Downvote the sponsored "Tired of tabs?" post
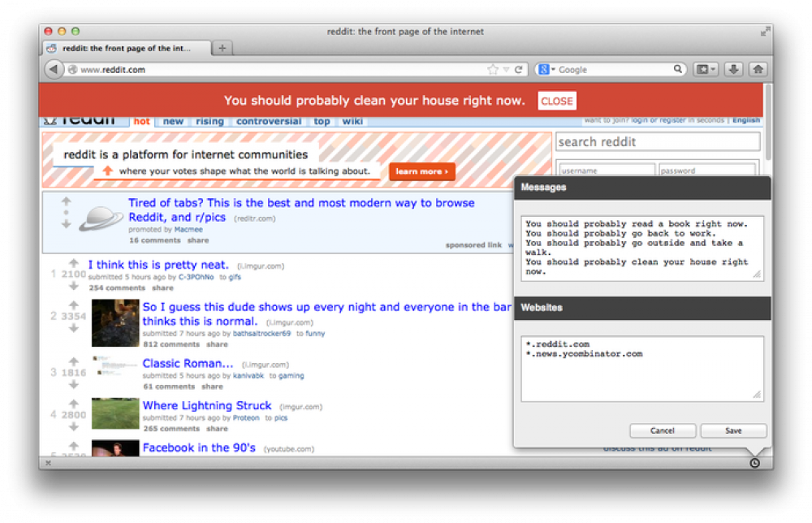The height and width of the screenshot is (523, 812). pos(66,223)
